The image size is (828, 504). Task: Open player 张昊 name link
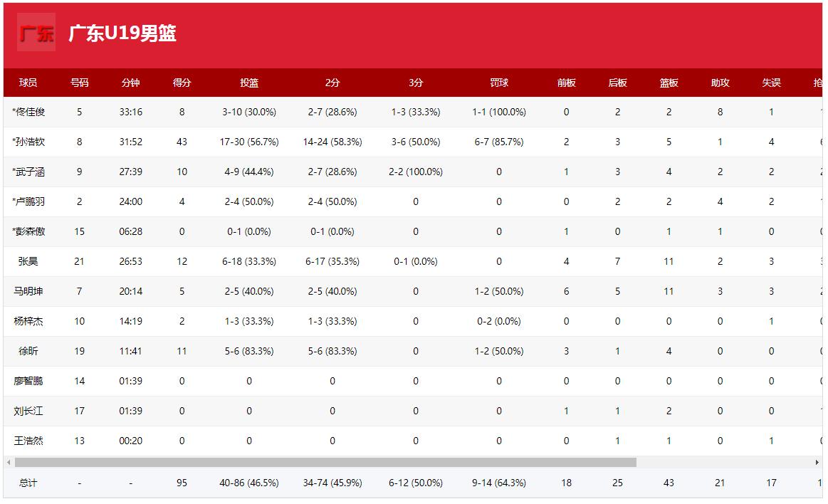point(28,261)
